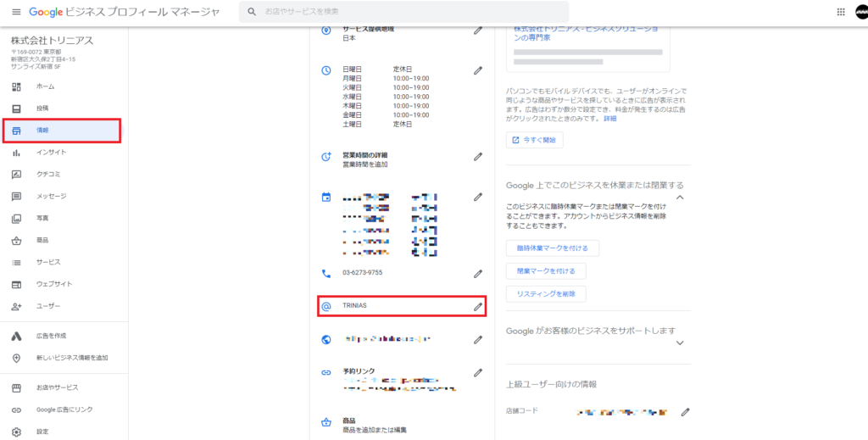Click the phone number 03-6273-9755
This screenshot has width=868, height=440.
(x=363, y=273)
